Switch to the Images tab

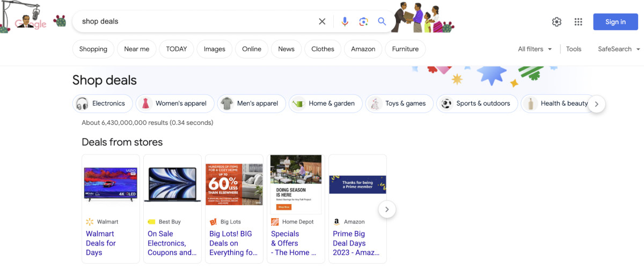coord(215,49)
